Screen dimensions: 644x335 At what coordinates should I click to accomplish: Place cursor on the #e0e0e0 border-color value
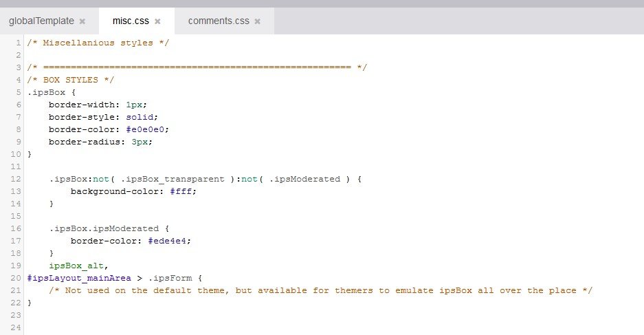click(x=147, y=129)
